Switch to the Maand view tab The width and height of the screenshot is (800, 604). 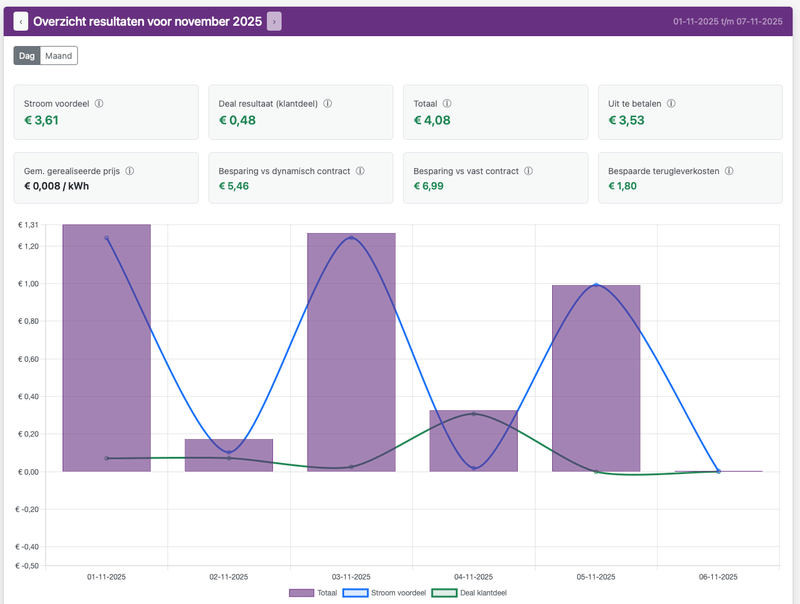59,56
